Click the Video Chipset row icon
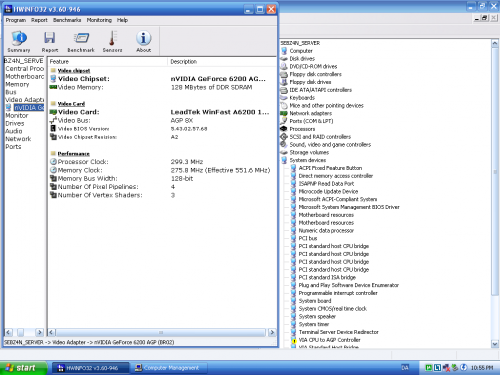The height and width of the screenshot is (375, 500). [53, 79]
